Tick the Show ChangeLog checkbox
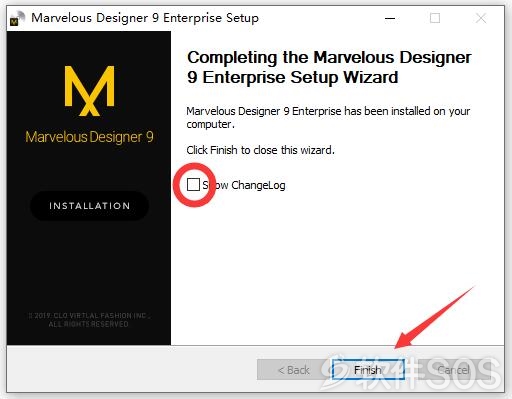 coord(193,185)
